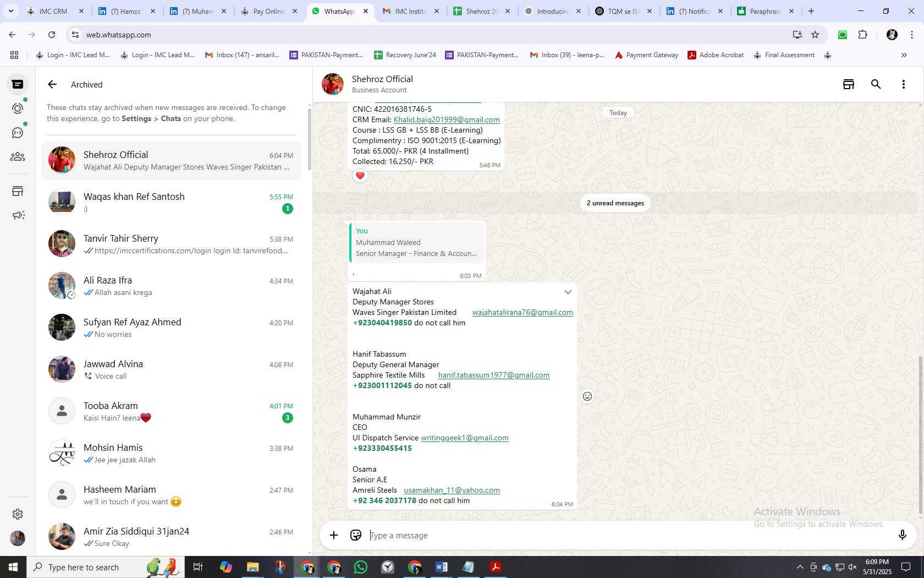Open the Hasheem Mariam chat

coord(171,495)
